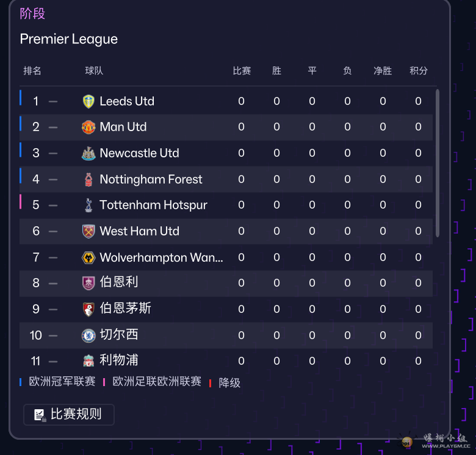Click the Nottingham Forest club crest
The height and width of the screenshot is (455, 476).
[89, 179]
